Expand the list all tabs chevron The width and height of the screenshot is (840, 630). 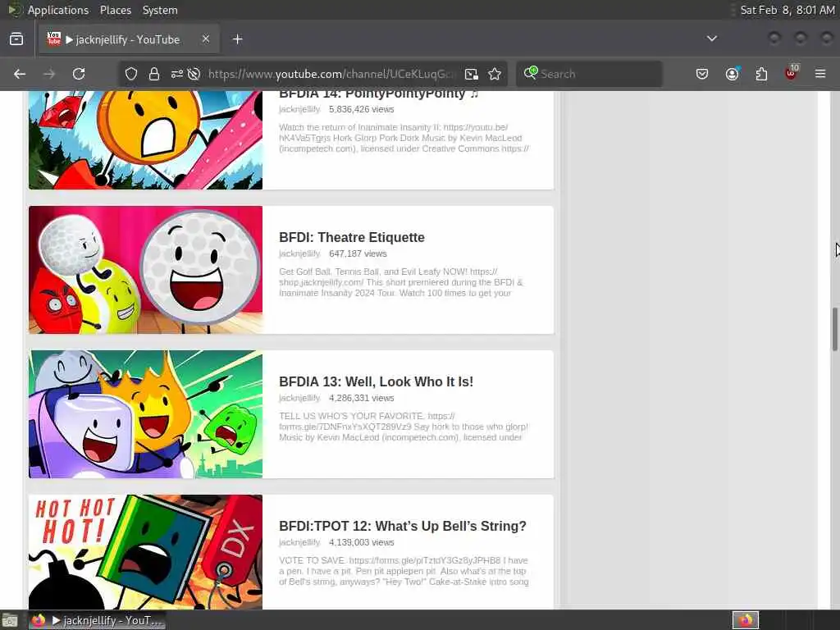[712, 39]
